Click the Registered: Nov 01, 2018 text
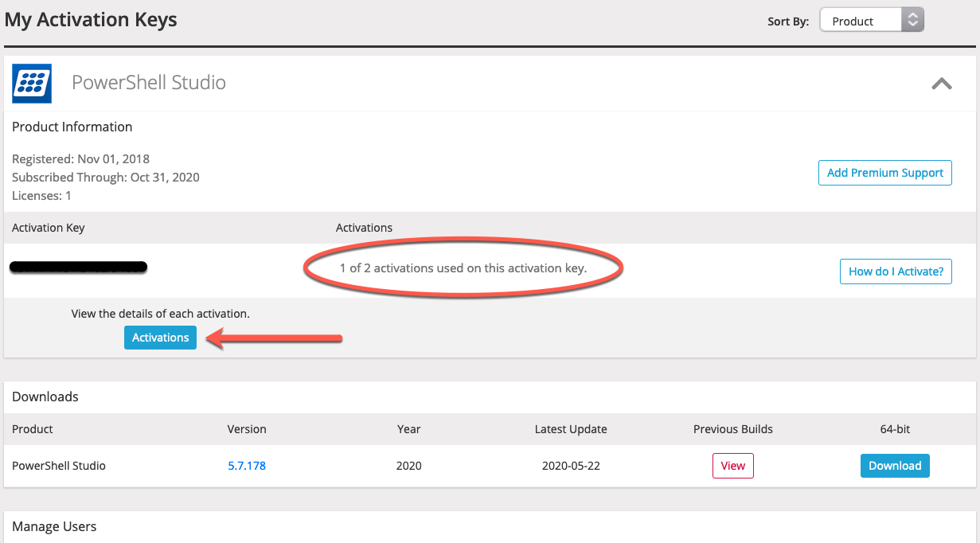 tap(80, 158)
